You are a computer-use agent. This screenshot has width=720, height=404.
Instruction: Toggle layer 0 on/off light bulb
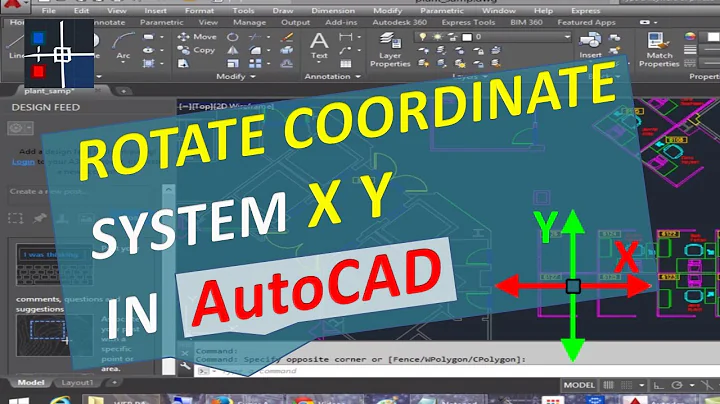coord(422,37)
